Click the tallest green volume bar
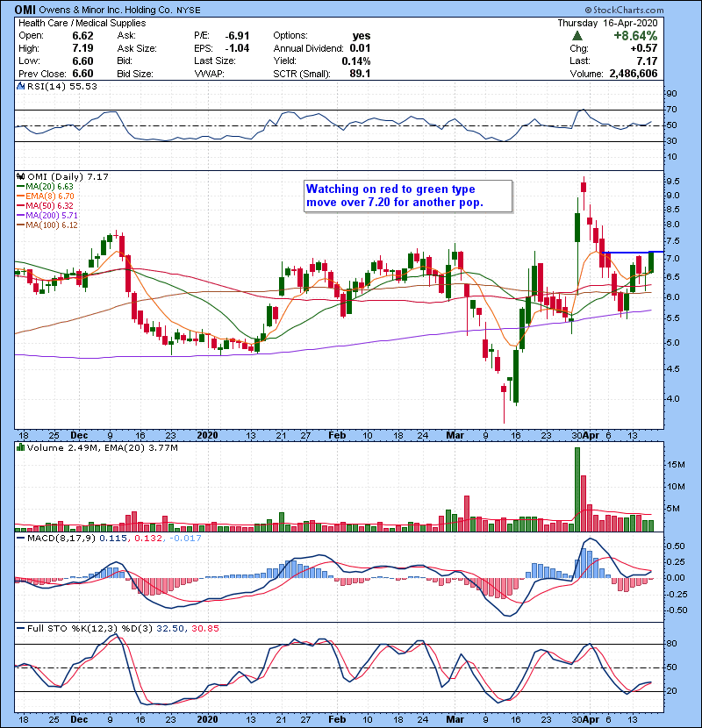The image size is (702, 728). (x=577, y=489)
